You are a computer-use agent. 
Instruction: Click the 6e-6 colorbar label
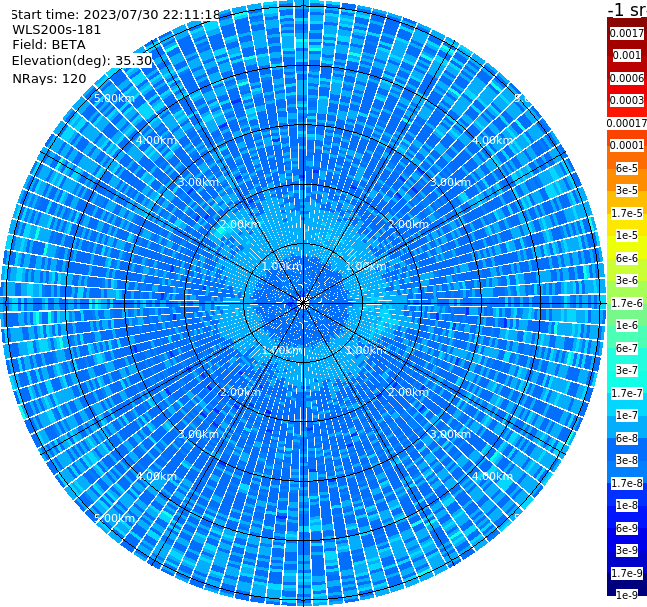(x=627, y=258)
